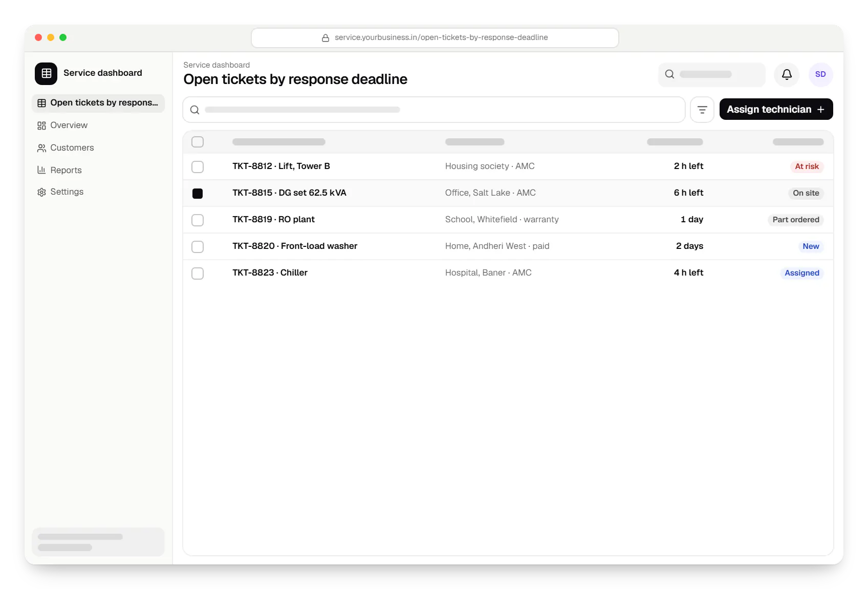Click Open tickets by response deadline heading
The height and width of the screenshot is (589, 868).
click(x=295, y=79)
